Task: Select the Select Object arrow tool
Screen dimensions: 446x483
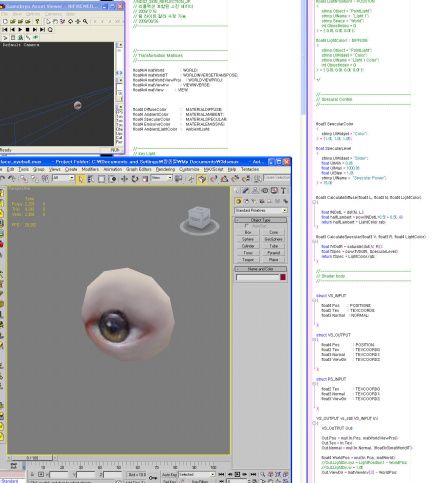Action: pos(80,179)
